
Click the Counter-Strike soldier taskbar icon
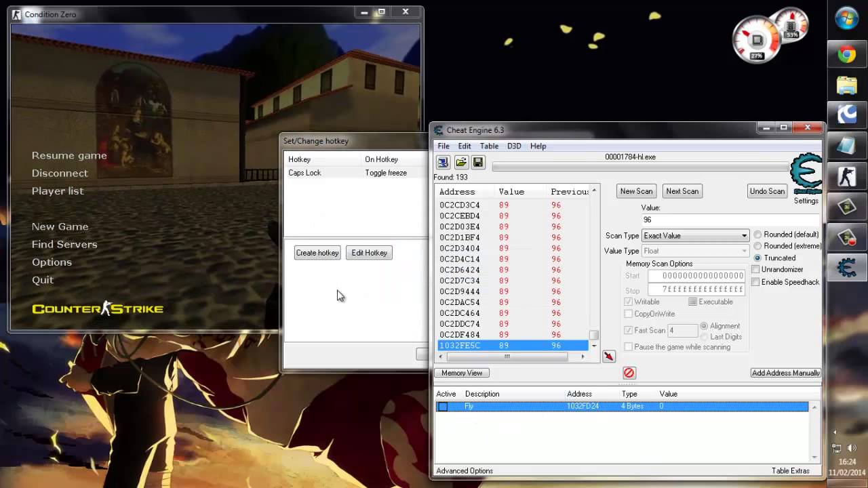coord(847,176)
